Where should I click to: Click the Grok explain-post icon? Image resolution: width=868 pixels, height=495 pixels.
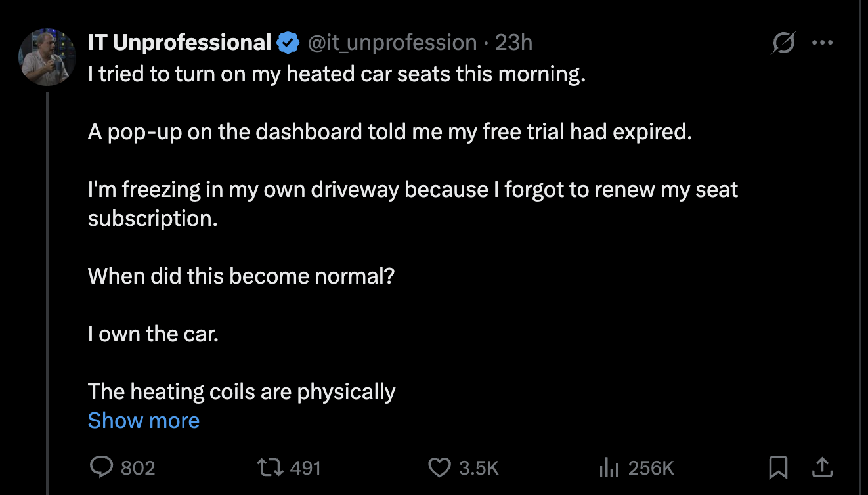[x=783, y=43]
